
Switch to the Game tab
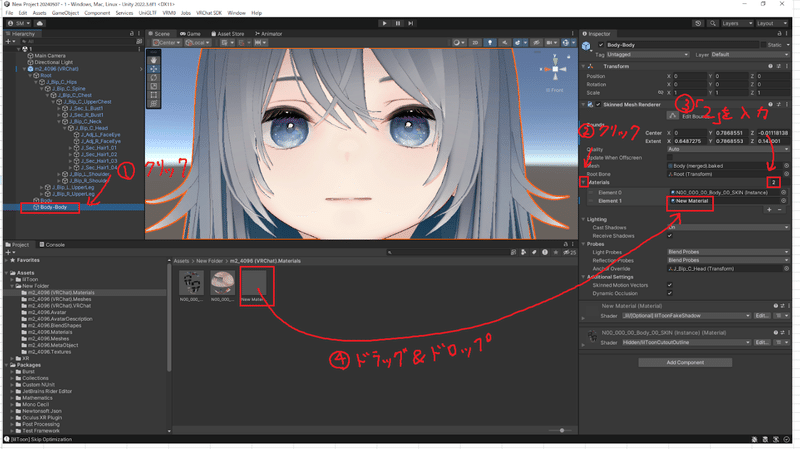[x=190, y=34]
